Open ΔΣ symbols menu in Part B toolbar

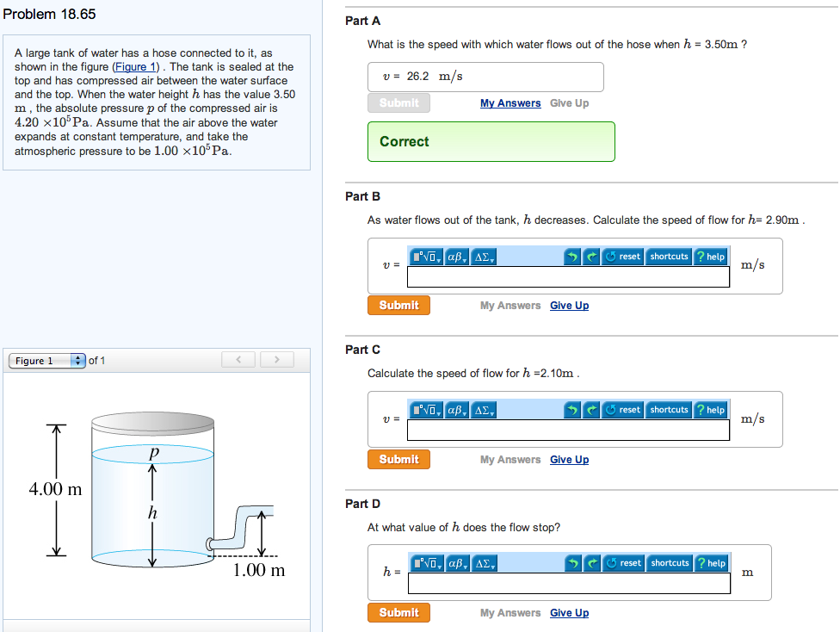click(484, 257)
